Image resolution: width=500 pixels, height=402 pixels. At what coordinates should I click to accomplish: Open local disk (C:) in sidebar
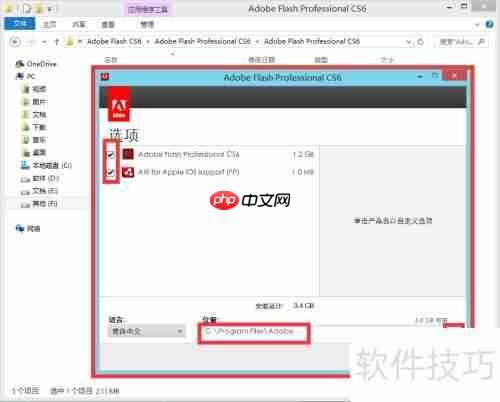pyautogui.click(x=46, y=165)
